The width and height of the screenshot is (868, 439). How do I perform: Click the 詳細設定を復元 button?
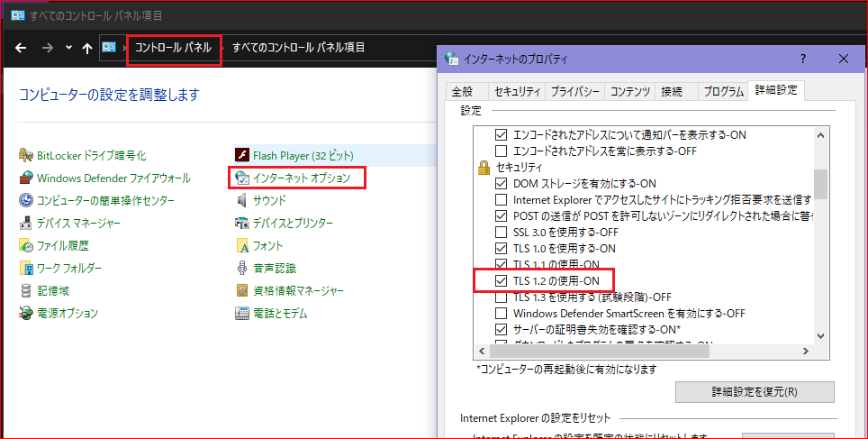click(755, 392)
